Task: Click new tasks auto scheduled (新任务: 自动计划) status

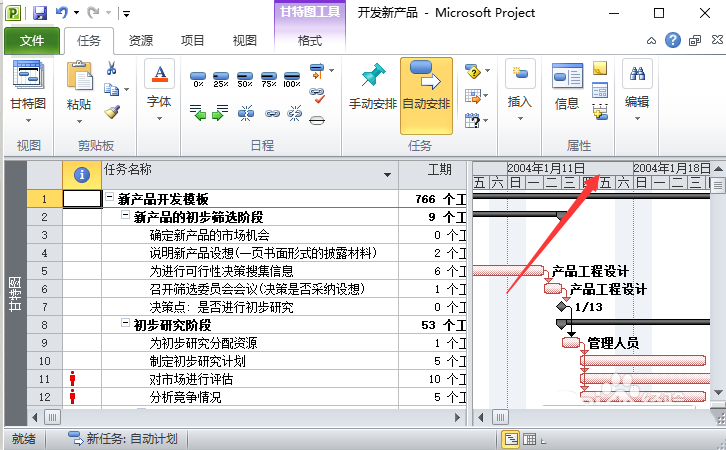Action: click(123, 438)
